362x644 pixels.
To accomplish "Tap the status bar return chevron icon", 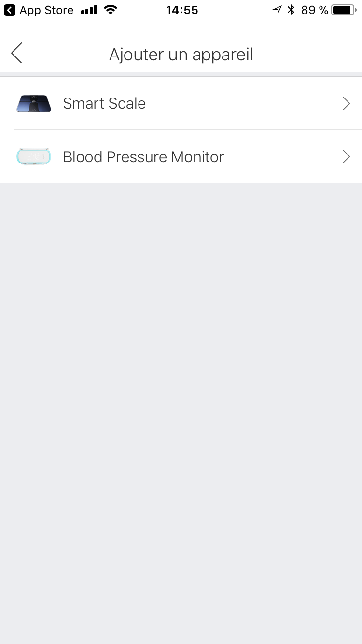I will 9,10.
